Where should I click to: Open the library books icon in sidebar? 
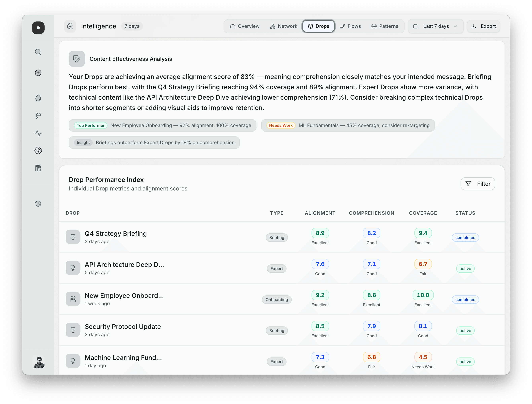pyautogui.click(x=38, y=168)
